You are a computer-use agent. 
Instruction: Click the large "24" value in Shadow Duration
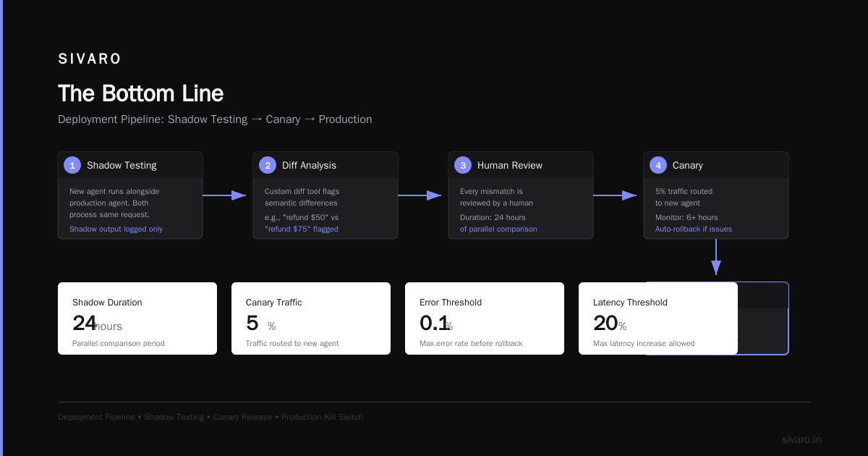[x=84, y=323]
